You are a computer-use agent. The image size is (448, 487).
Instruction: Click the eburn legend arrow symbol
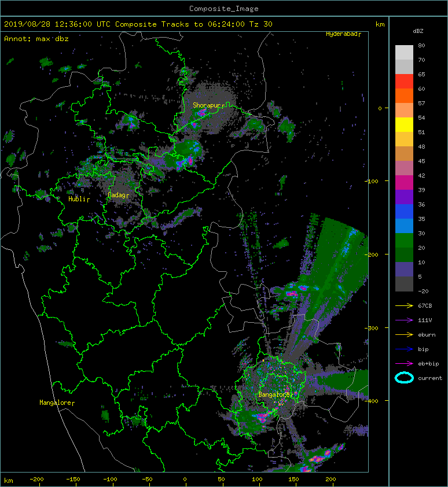404,334
